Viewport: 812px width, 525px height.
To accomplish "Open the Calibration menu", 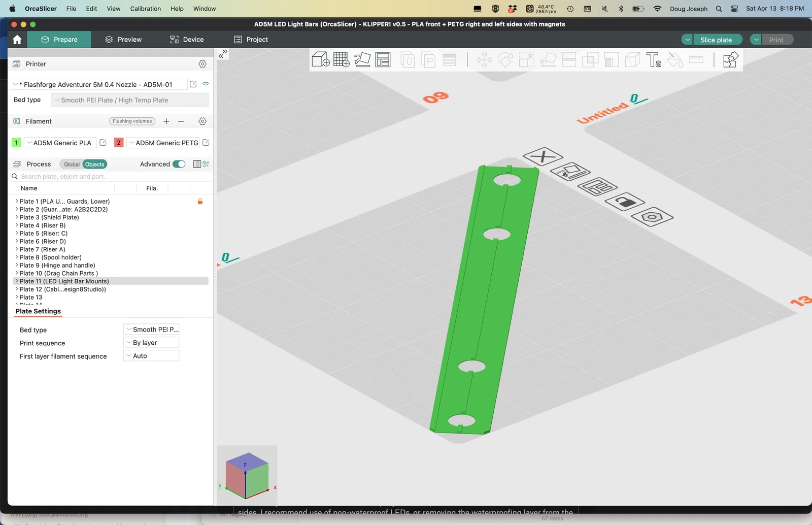I will pos(146,9).
